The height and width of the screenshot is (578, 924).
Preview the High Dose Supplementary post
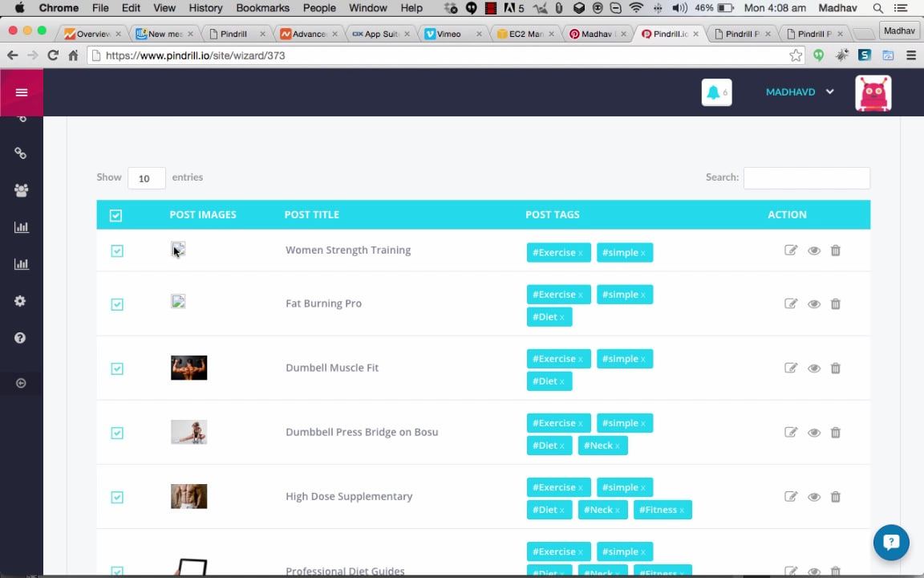click(814, 497)
